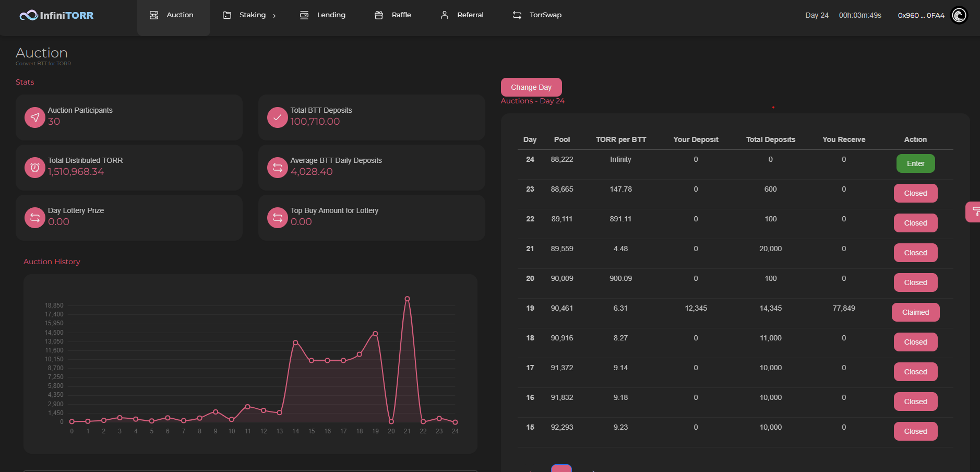Open the paint roller theme panel
980x472 pixels.
(974, 212)
